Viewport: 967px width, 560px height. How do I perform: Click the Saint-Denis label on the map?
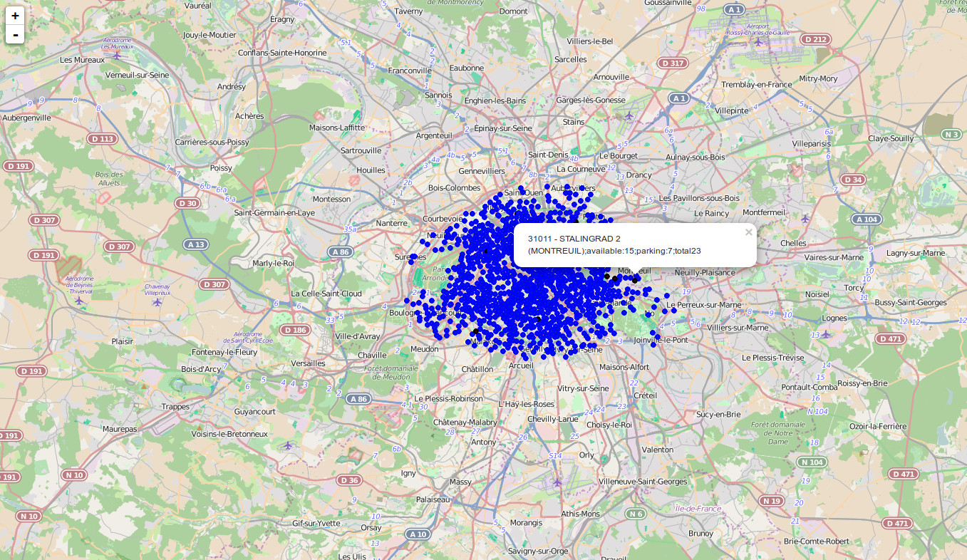pyautogui.click(x=548, y=155)
